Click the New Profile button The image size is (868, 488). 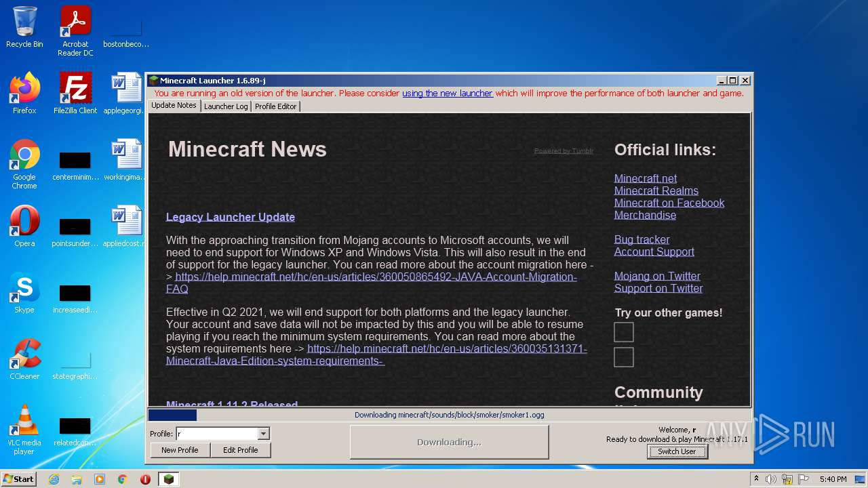click(180, 450)
